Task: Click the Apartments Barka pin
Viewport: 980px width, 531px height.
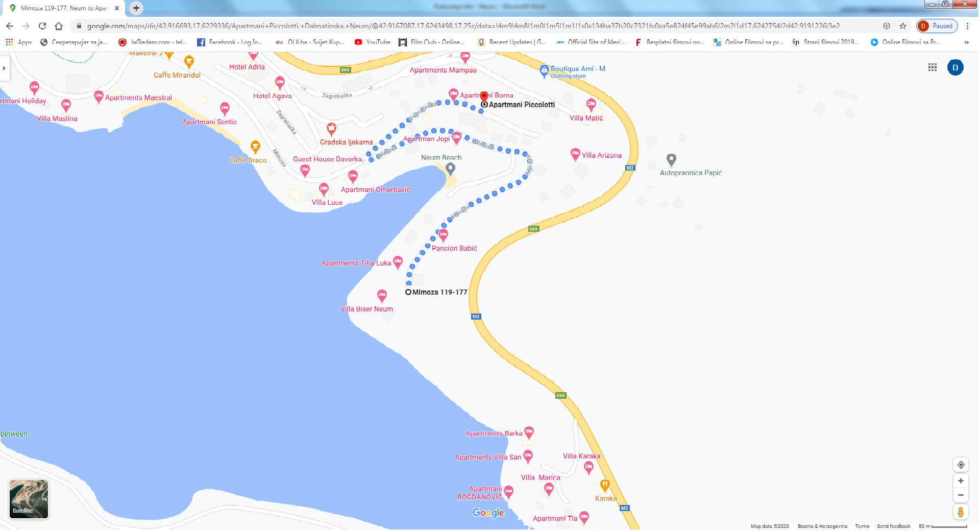Action: [529, 433]
